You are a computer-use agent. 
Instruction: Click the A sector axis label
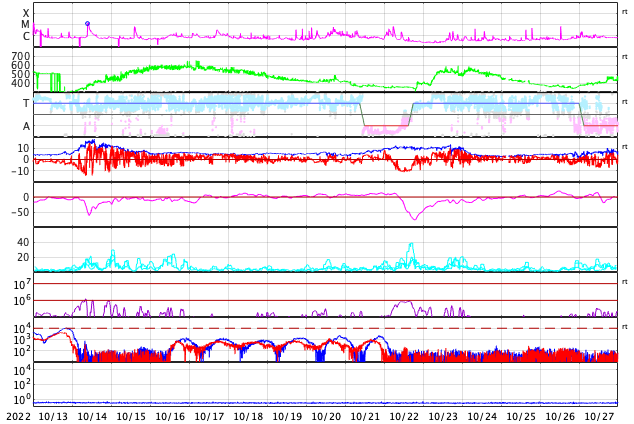pyautogui.click(x=26, y=126)
